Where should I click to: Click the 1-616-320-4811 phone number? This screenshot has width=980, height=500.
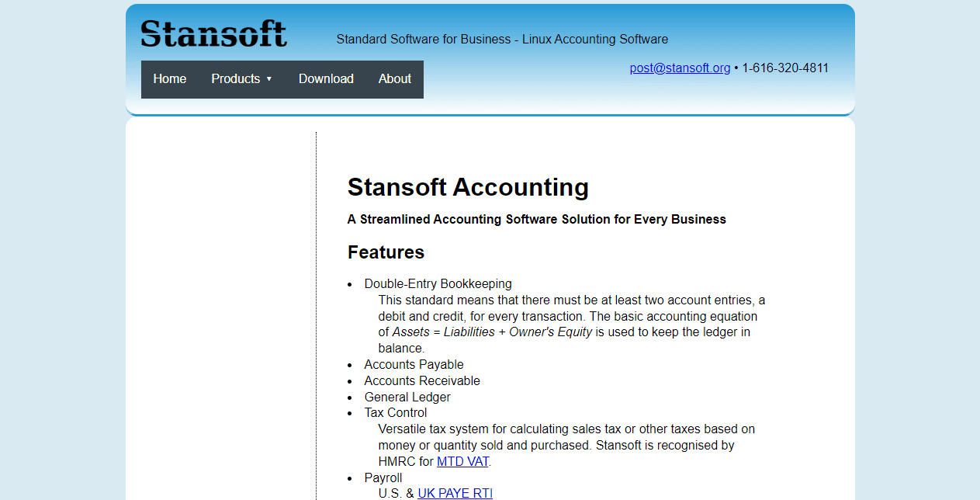[785, 68]
